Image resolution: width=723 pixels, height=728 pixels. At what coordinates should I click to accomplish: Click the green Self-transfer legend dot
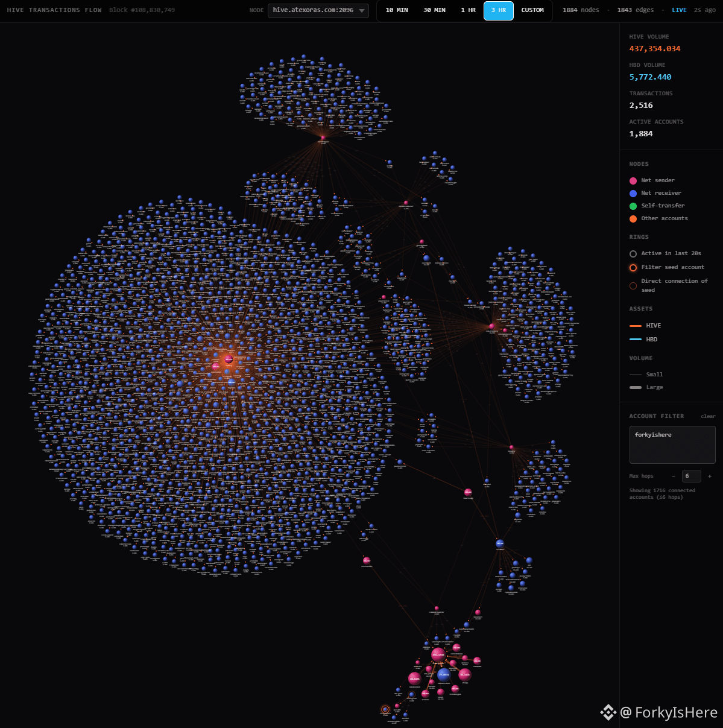(633, 206)
